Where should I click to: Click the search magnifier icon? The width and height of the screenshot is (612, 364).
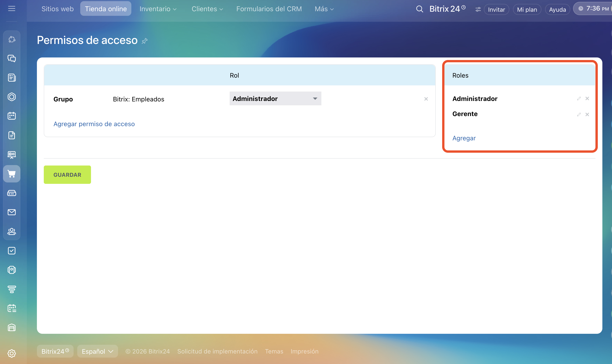click(419, 9)
